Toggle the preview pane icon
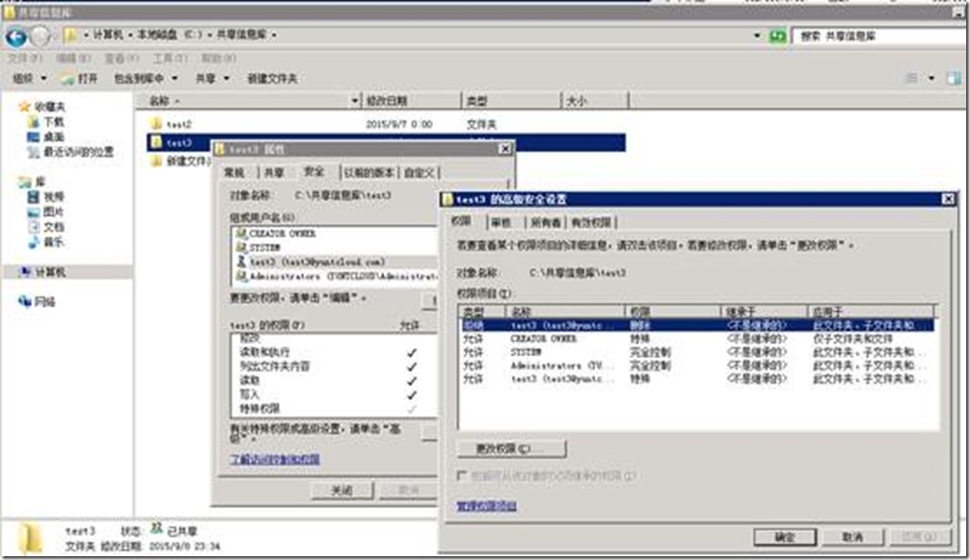The image size is (970, 560). (955, 78)
